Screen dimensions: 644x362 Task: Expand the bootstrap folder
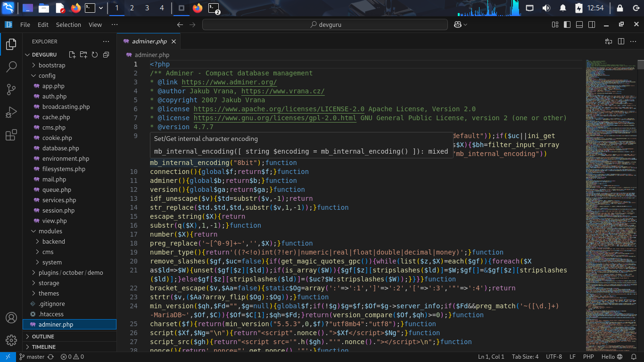pyautogui.click(x=52, y=65)
